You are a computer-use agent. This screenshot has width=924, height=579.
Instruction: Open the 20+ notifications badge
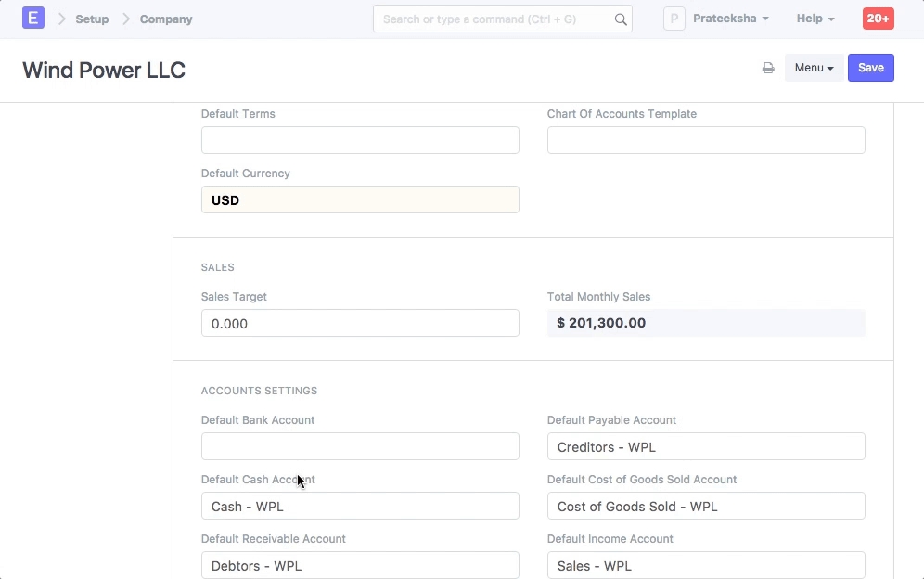pyautogui.click(x=878, y=19)
